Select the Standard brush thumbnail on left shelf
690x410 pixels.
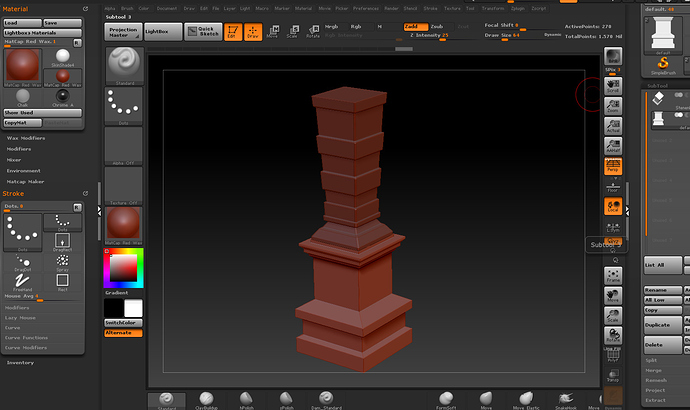(124, 65)
